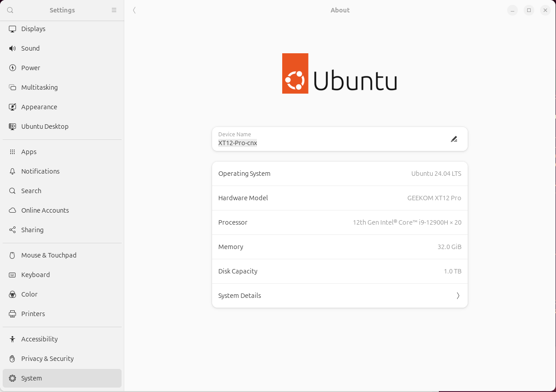The height and width of the screenshot is (392, 556).
Task: Select the Keyboard panel
Action: (x=62, y=275)
